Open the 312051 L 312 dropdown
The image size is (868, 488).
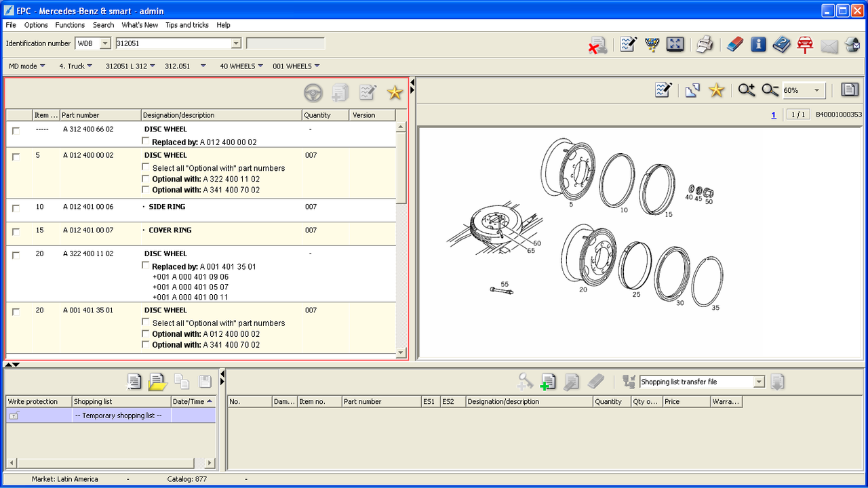tap(130, 66)
